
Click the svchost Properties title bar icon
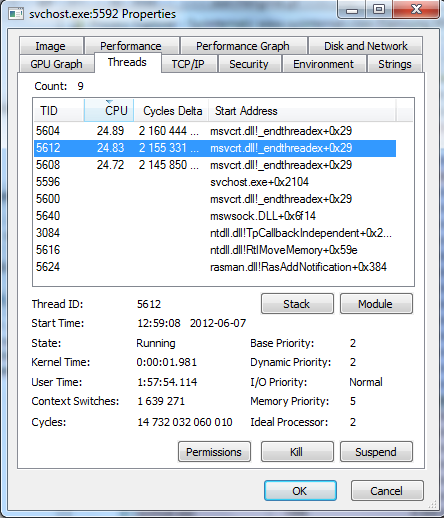[x=16, y=14]
